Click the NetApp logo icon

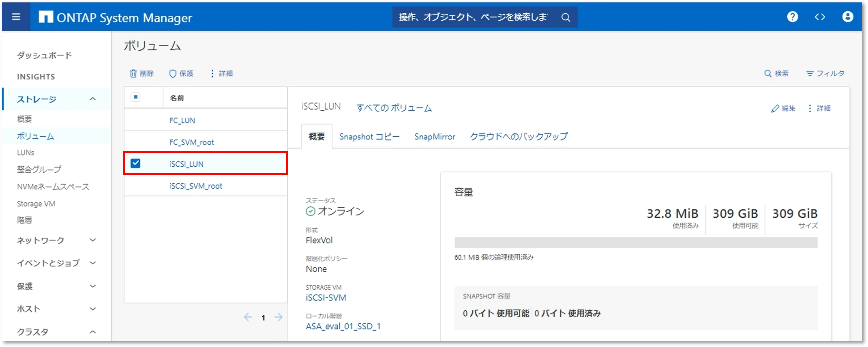click(45, 17)
